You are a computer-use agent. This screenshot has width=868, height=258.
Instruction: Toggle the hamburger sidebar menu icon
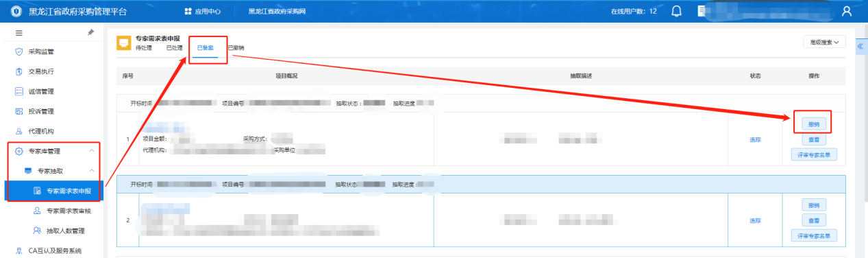click(x=18, y=32)
